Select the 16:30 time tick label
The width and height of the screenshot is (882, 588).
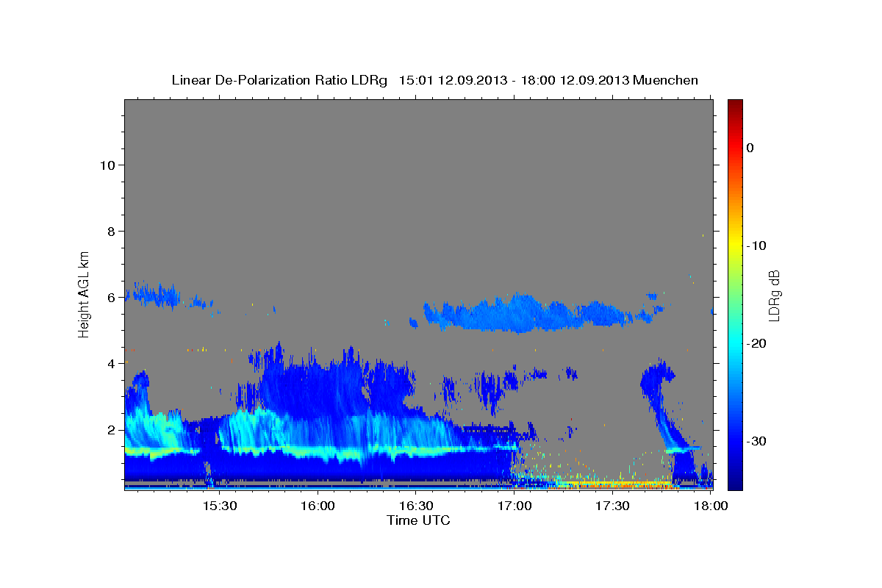click(416, 506)
